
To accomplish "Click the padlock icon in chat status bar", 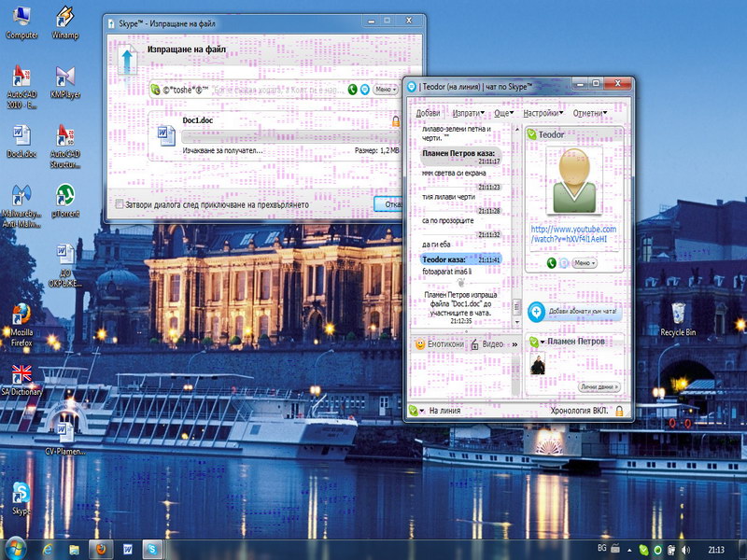I will [x=619, y=411].
